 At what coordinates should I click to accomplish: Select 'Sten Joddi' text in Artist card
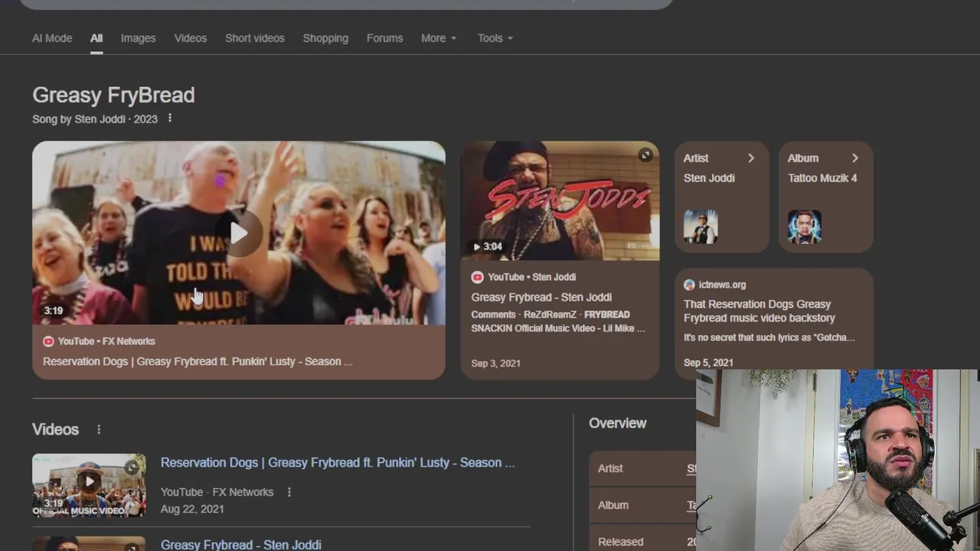[709, 178]
